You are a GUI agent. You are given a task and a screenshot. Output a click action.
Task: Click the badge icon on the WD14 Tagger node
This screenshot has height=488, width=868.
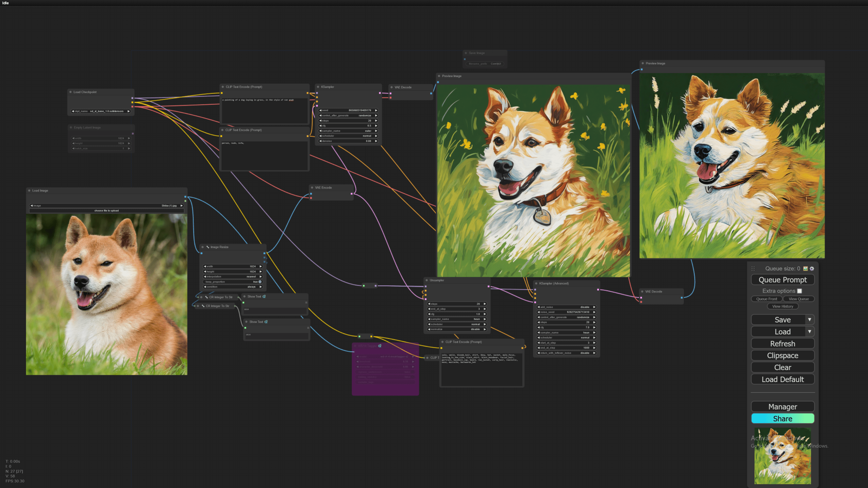click(380, 346)
